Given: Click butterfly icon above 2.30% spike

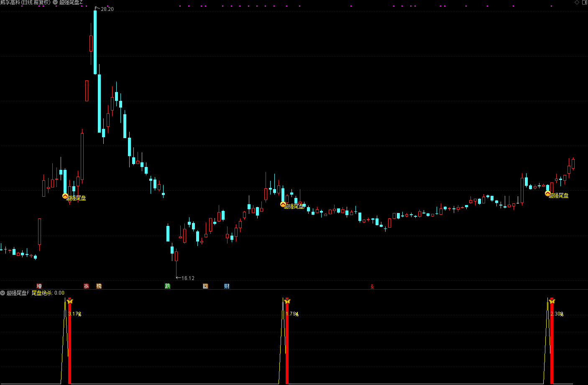Looking at the screenshot, I should click(552, 301).
